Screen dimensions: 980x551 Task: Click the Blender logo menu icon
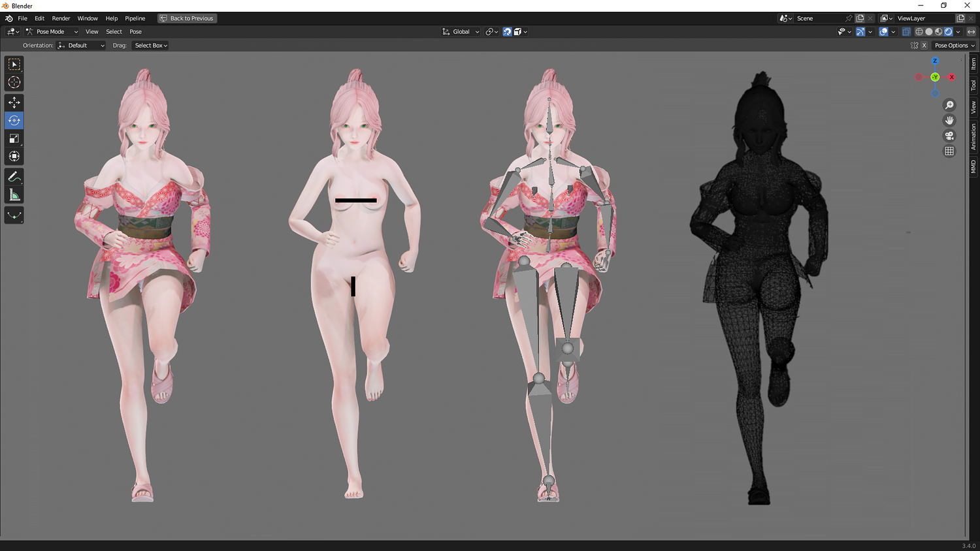(x=8, y=18)
